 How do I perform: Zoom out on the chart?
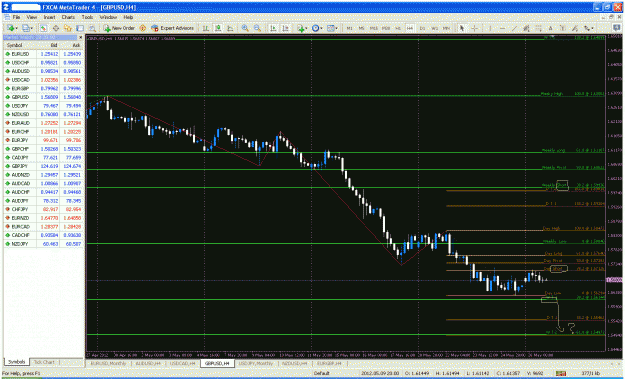click(257, 28)
